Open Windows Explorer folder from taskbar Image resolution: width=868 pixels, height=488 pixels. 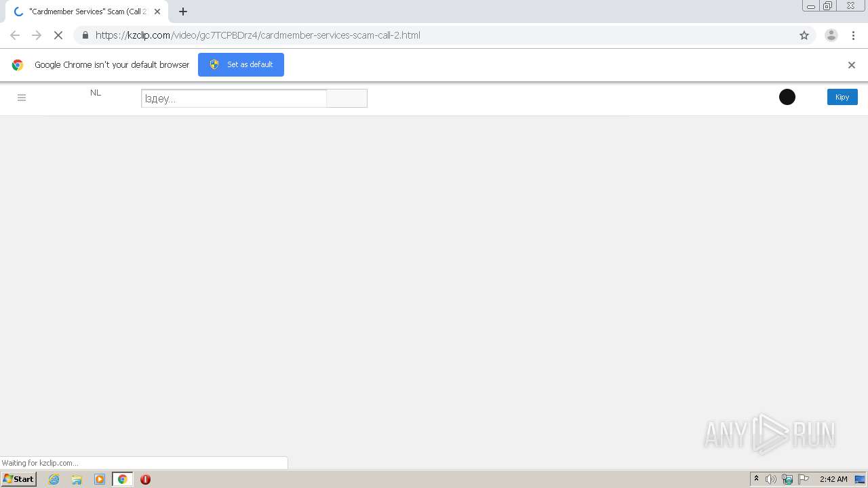[77, 479]
